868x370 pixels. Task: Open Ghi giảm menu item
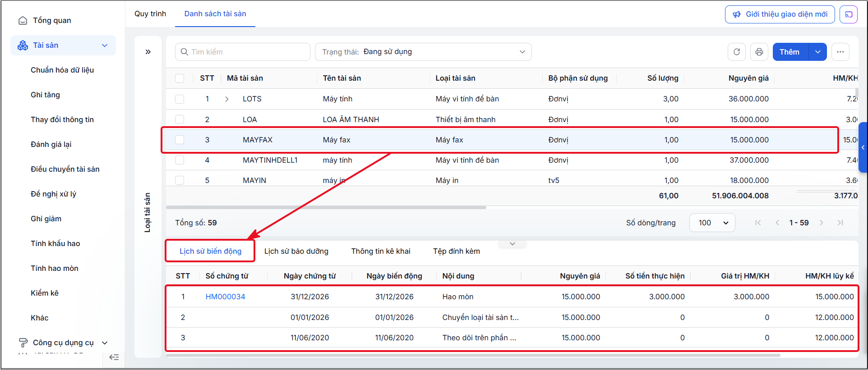point(46,219)
